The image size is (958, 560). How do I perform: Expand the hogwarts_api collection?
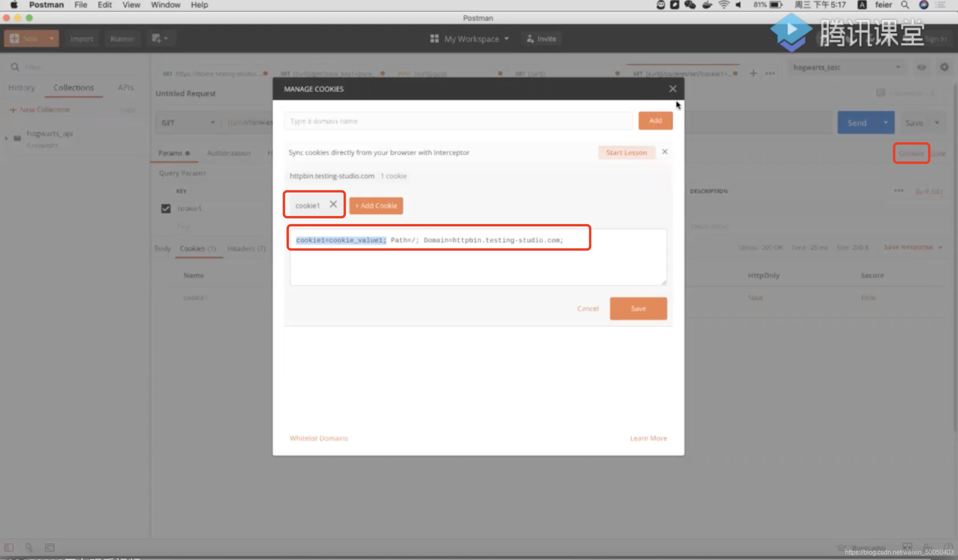(x=6, y=138)
